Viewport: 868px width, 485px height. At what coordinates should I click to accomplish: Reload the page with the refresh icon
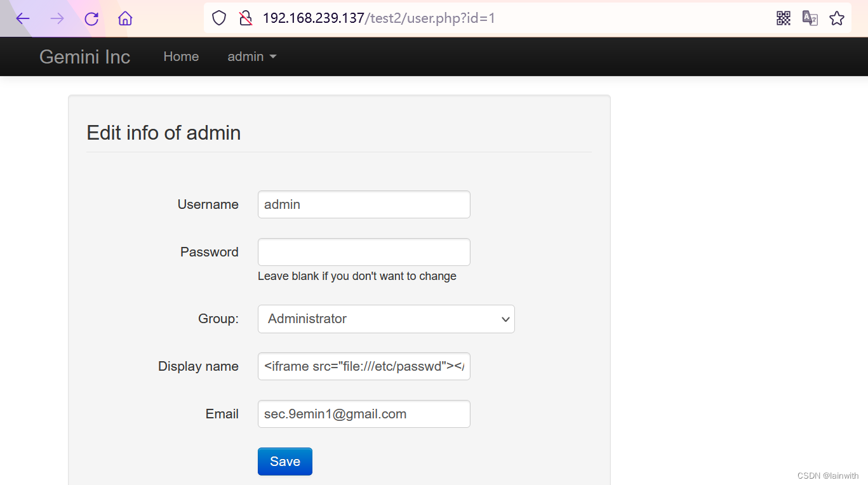pyautogui.click(x=91, y=18)
